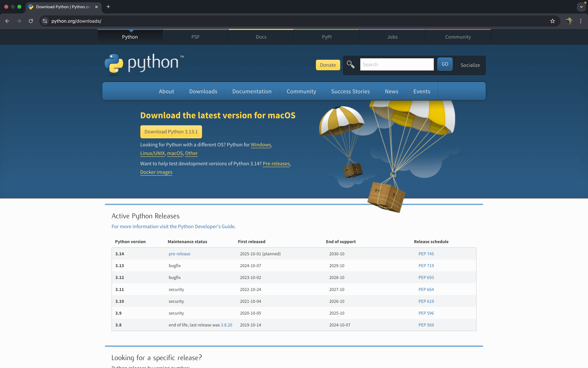Follow the Windows download link

[x=261, y=145]
